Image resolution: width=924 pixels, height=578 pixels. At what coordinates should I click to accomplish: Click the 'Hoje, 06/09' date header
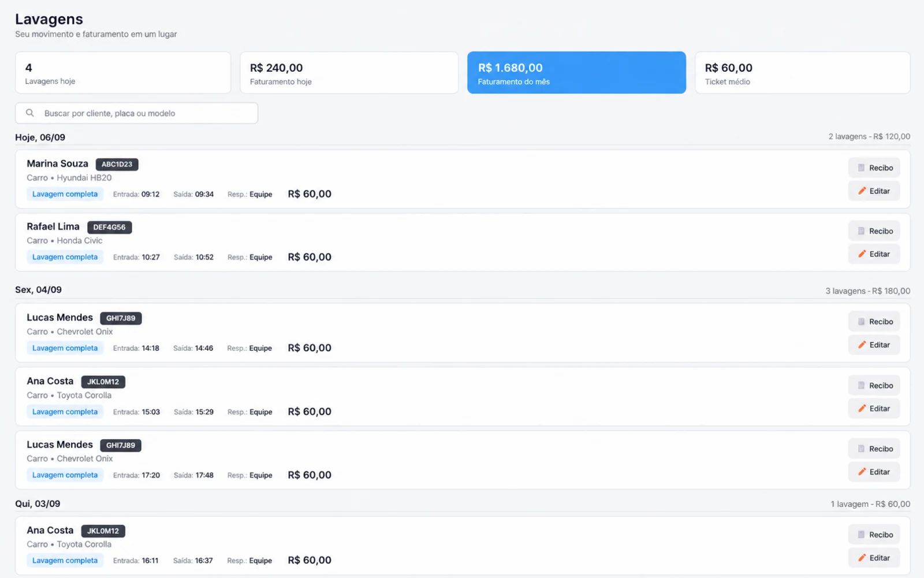pos(40,138)
